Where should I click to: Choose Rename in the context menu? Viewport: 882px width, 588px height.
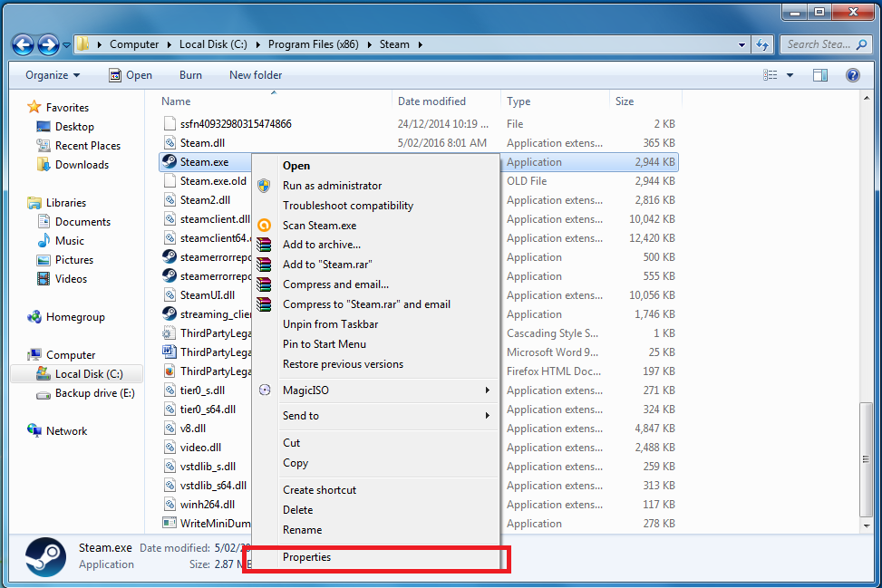tap(375, 529)
